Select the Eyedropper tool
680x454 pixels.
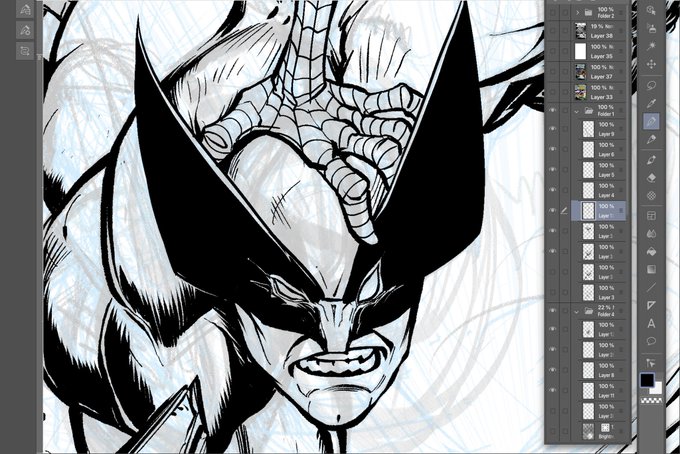pyautogui.click(x=651, y=103)
